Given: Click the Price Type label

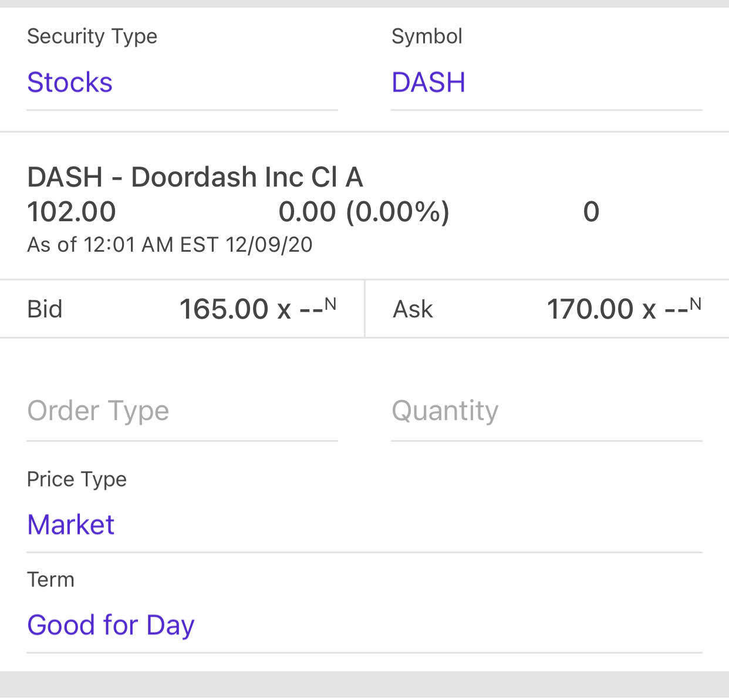Looking at the screenshot, I should (x=76, y=479).
